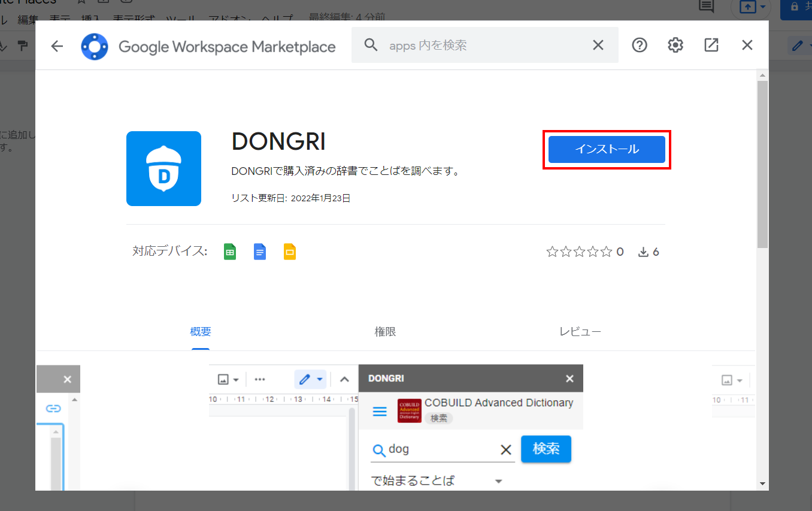Click the download count icon
This screenshot has width=812, height=511.
644,252
